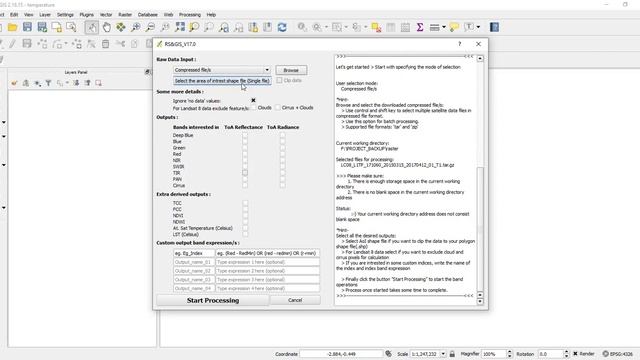Click the Output_name_01 input field
Image resolution: width=640 pixels, height=360 pixels.
[x=193, y=262]
